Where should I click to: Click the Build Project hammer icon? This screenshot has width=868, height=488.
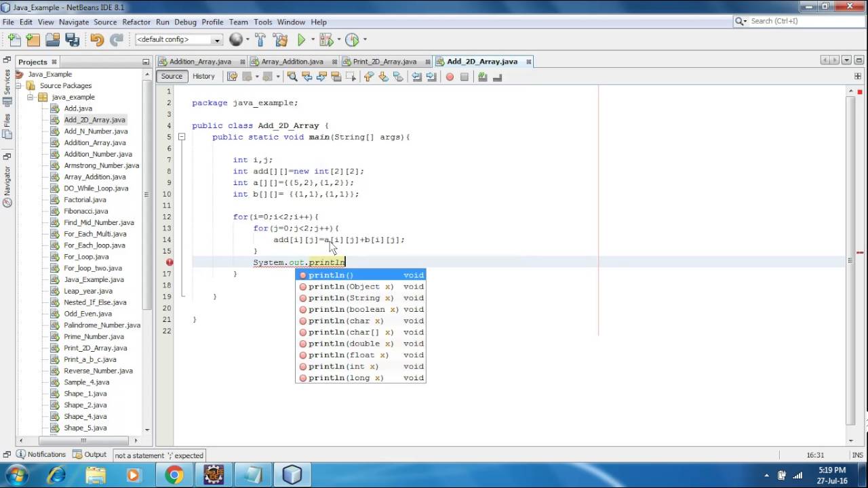260,40
